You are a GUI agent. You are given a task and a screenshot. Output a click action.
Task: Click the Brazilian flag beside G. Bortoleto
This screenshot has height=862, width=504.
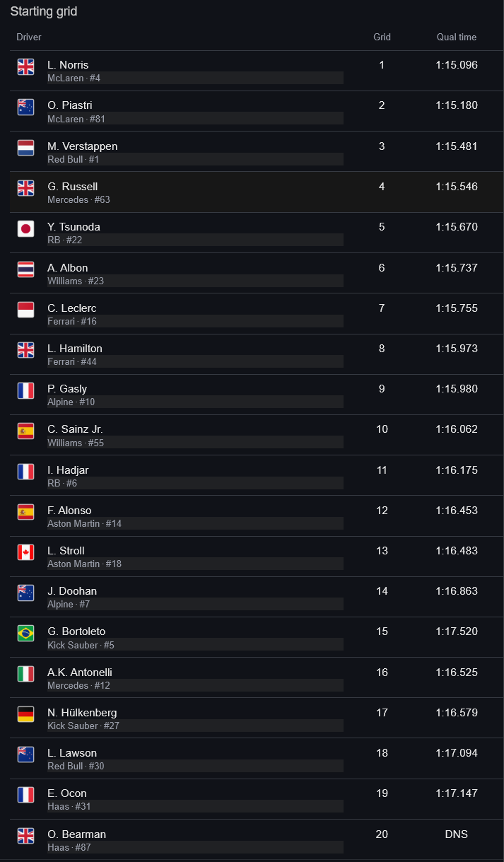[x=25, y=633]
